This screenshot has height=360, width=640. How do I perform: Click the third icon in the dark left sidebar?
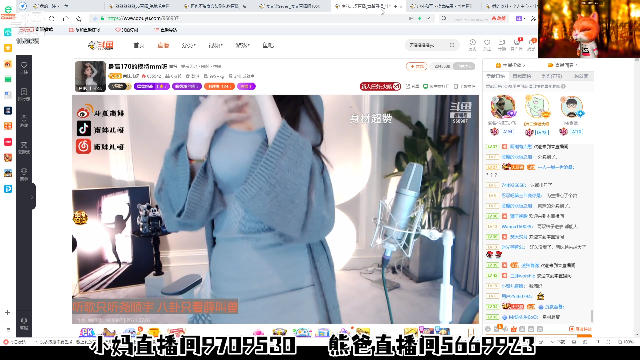(x=24, y=118)
